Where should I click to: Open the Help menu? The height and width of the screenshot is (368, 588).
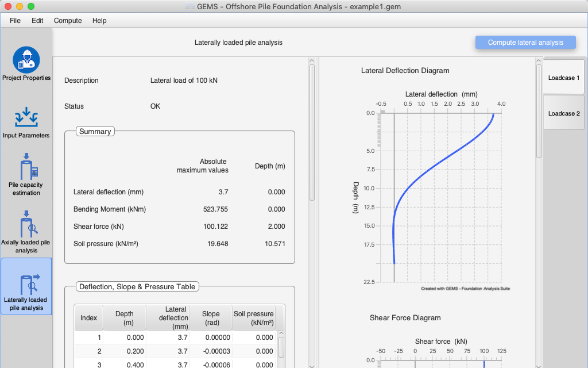coord(99,21)
